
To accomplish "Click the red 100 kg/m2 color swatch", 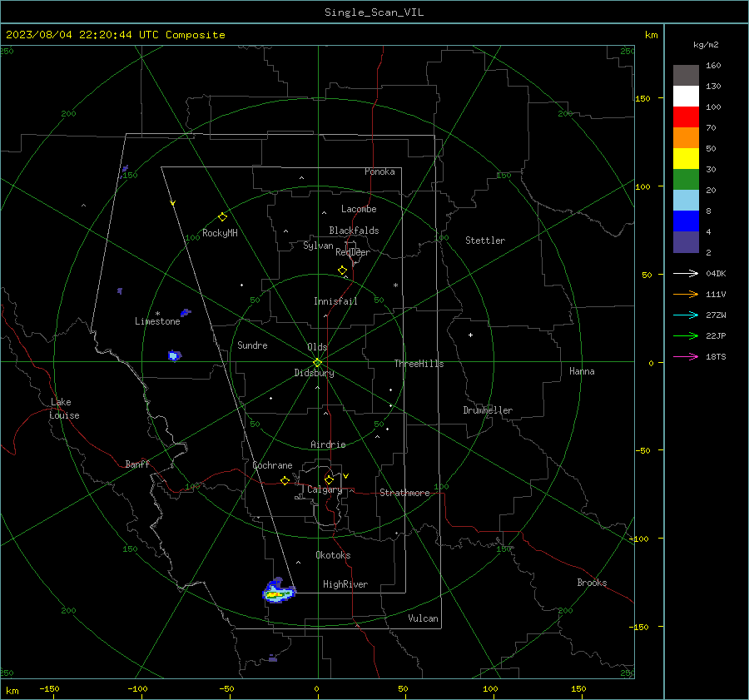I will tap(686, 117).
